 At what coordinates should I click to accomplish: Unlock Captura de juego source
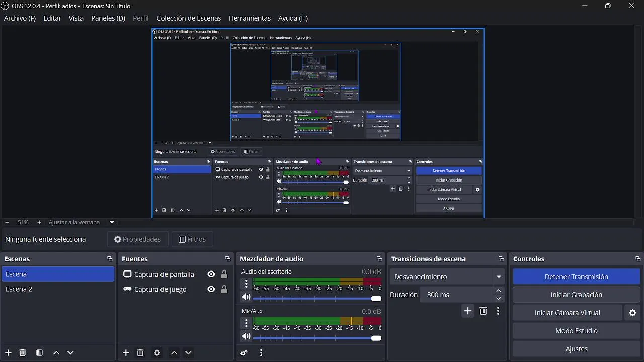[x=224, y=289]
